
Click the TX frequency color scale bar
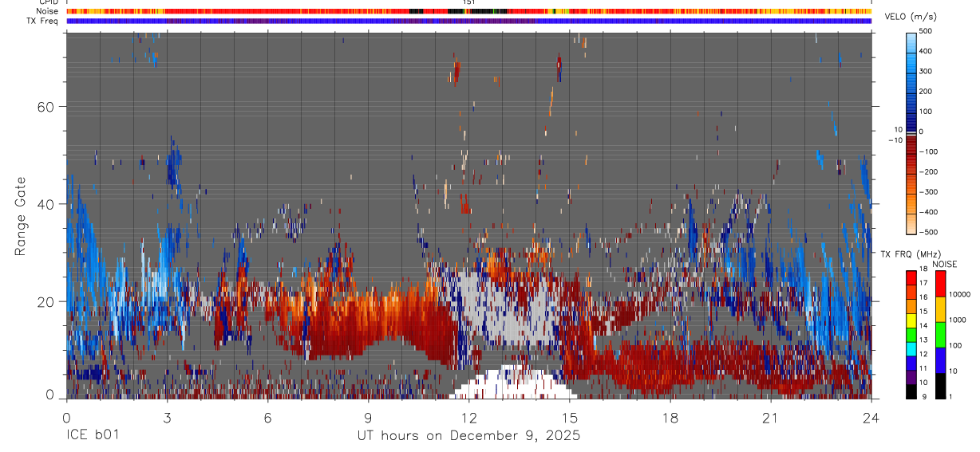pos(911,333)
